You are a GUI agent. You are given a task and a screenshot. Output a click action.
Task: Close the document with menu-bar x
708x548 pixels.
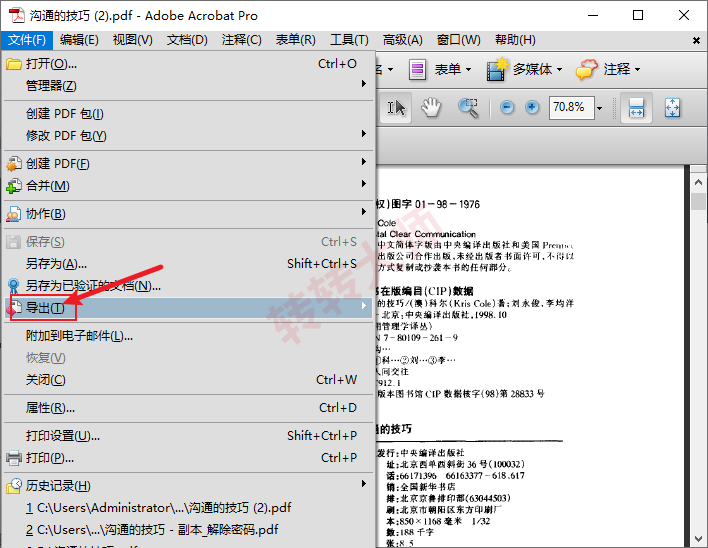coord(696,41)
